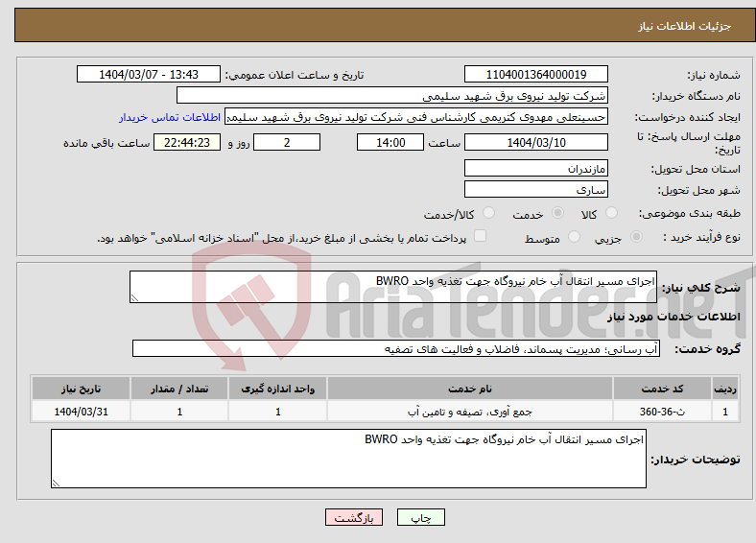Image resolution: width=756 pixels, height=543 pixels.
Task: Click the announcement date field 1404/03/07 - 13:43
Action: tap(149, 74)
